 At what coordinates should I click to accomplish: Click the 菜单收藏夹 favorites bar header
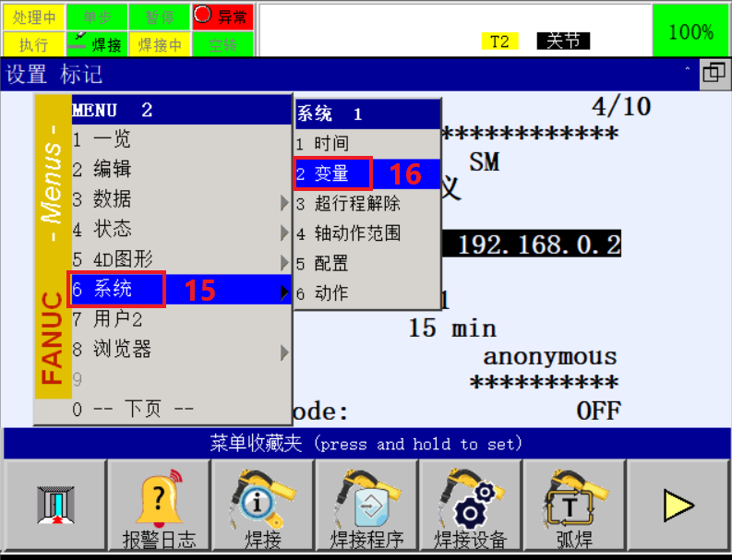[366, 443]
